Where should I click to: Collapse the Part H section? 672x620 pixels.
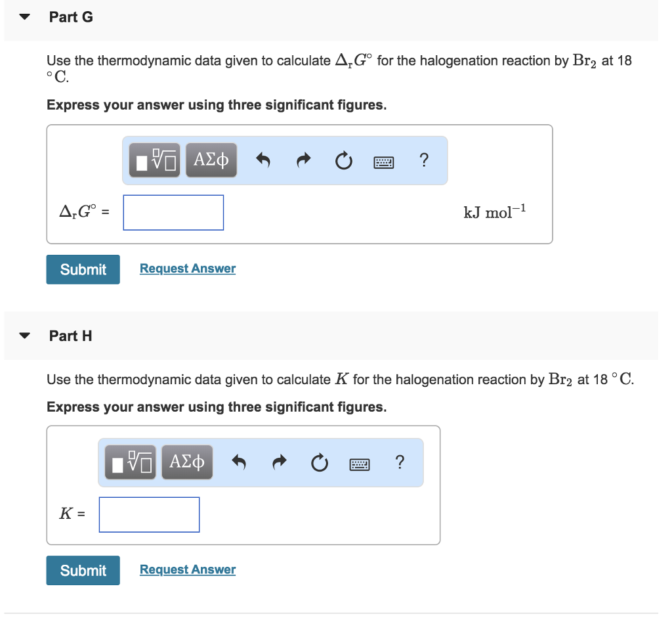(24, 336)
